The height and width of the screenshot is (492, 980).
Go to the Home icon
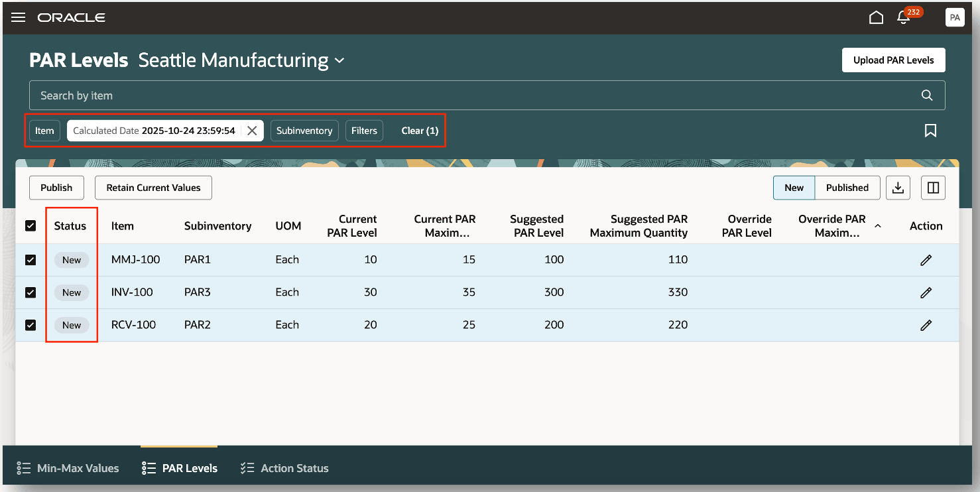[876, 18]
